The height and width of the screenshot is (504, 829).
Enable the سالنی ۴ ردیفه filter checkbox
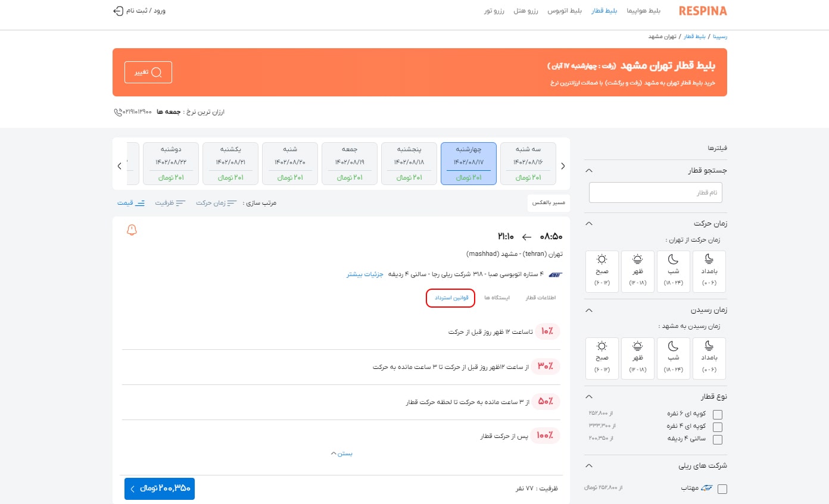(718, 439)
